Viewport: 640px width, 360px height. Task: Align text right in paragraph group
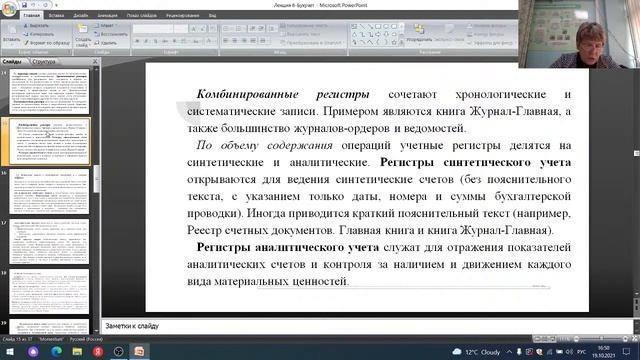[244, 41]
